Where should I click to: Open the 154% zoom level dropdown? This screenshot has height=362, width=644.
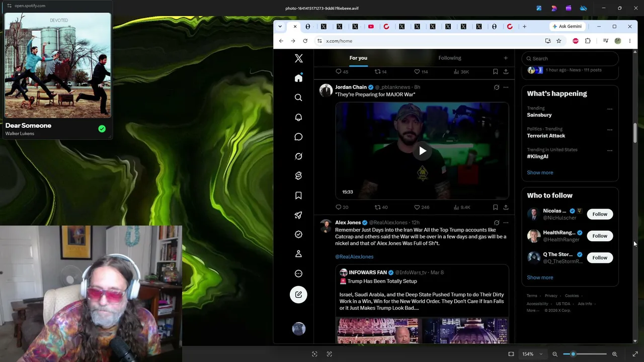(x=532, y=354)
